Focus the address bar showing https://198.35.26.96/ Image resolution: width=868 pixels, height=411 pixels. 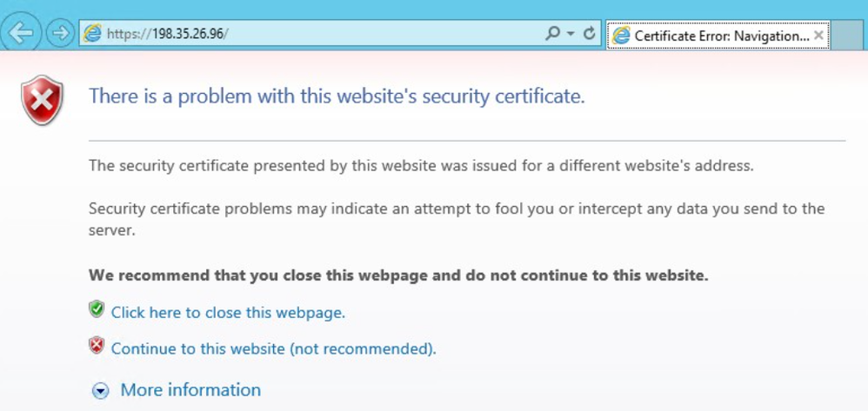(x=313, y=34)
